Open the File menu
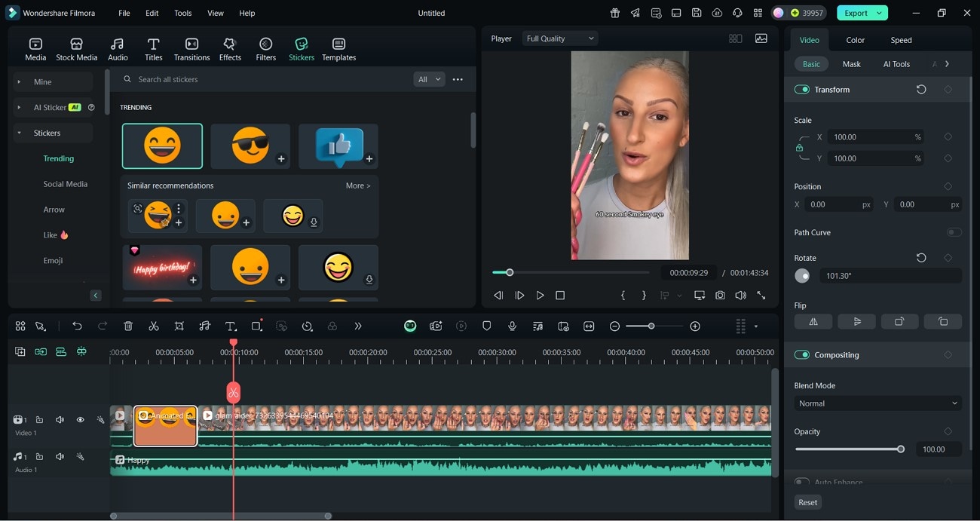 (x=124, y=13)
